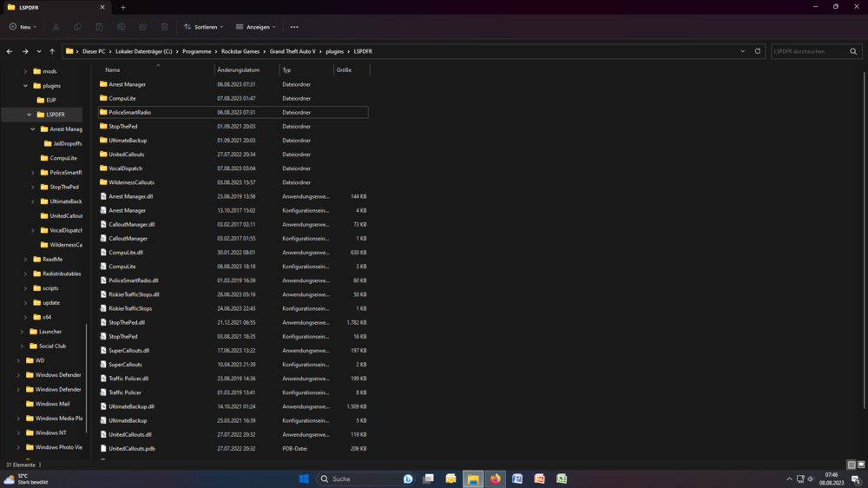868x488 pixels.
Task: Click the search magnifier icon
Action: [853, 51]
